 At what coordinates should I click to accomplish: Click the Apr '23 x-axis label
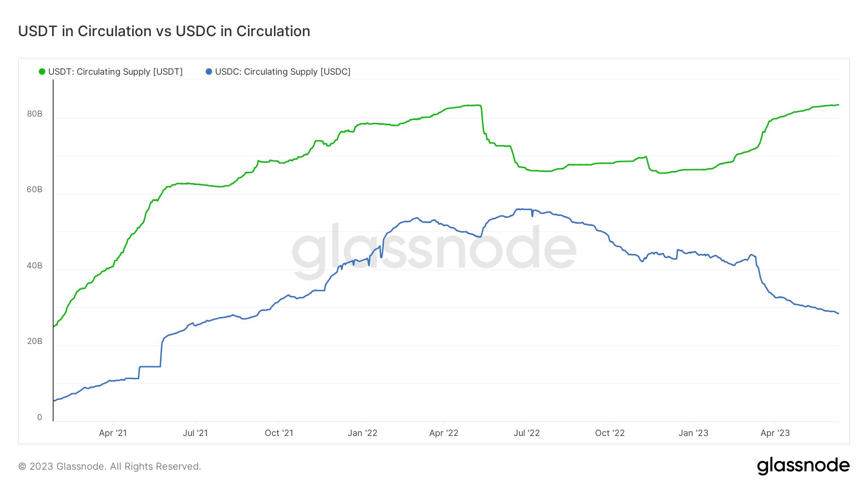(x=775, y=433)
